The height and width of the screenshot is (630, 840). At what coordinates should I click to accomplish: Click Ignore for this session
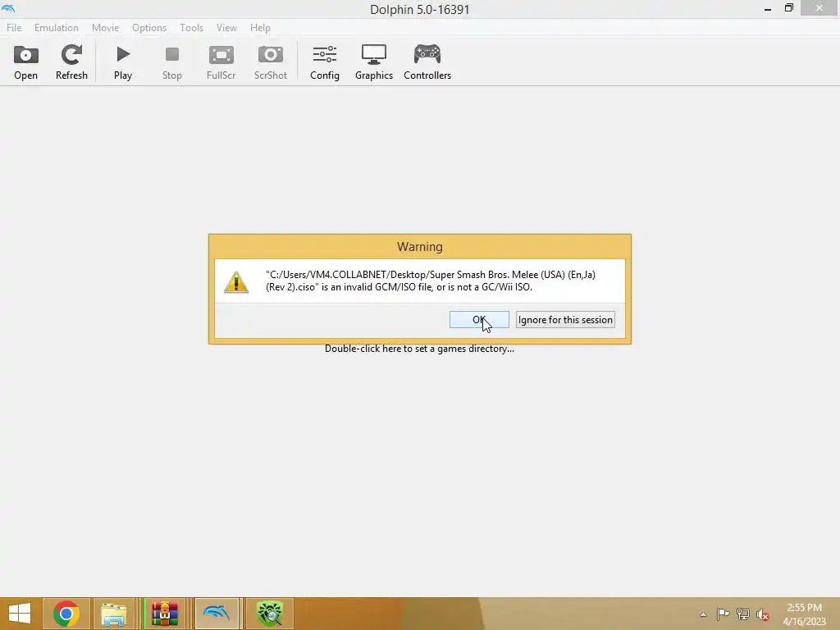click(565, 320)
